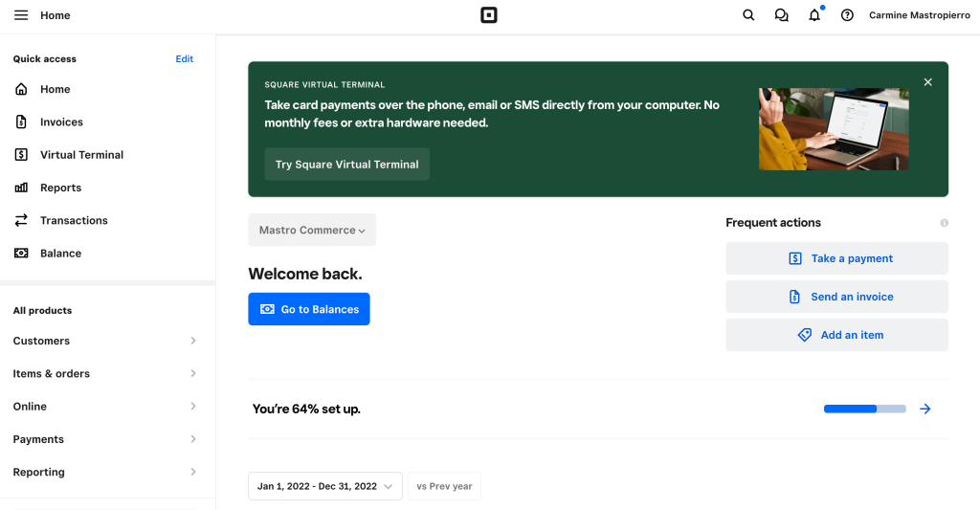Click the Balance cash icon in sidebar
980x510 pixels.
coord(21,254)
